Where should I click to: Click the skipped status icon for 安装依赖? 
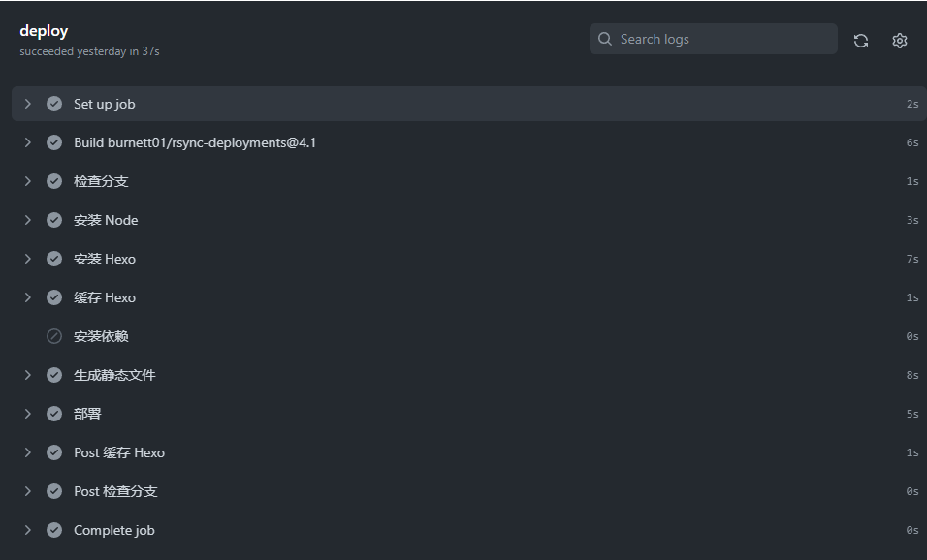(54, 336)
